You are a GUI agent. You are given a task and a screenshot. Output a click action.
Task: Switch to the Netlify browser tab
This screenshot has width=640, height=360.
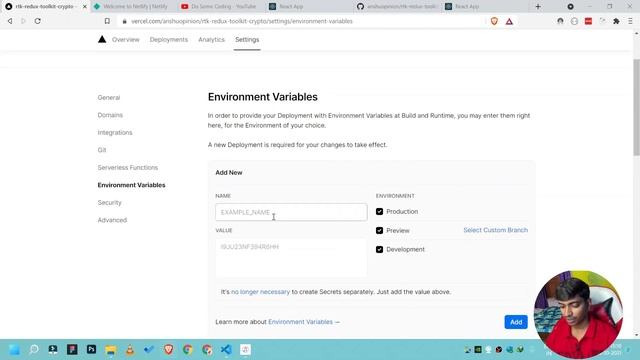[133, 7]
